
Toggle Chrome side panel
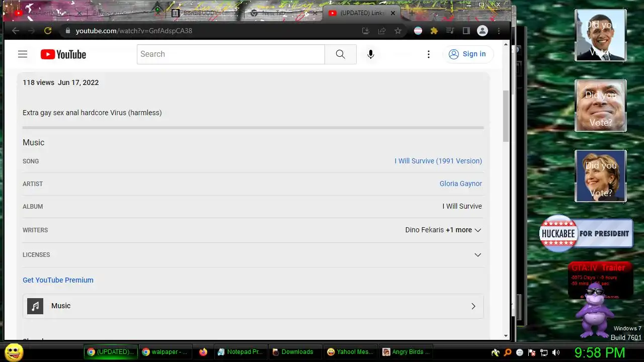coord(466,31)
